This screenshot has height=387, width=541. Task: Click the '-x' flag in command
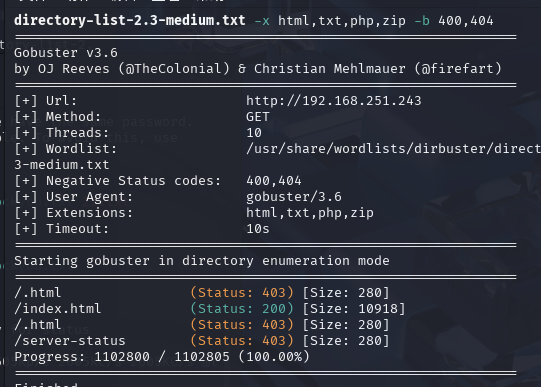click(262, 21)
